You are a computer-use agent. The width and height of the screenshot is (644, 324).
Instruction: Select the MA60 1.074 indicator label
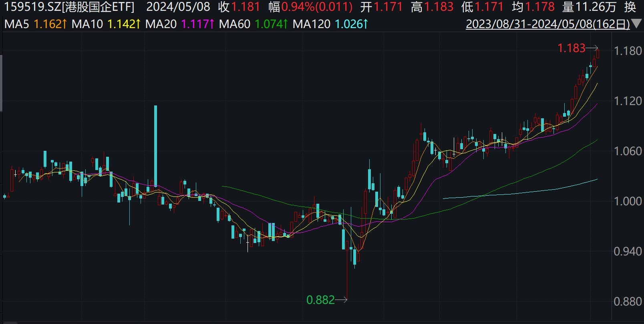click(253, 24)
